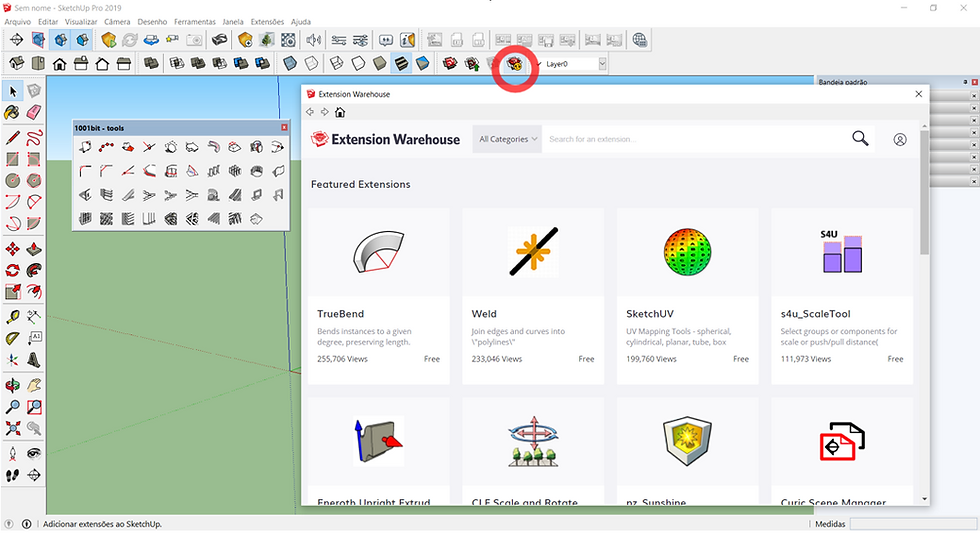This screenshot has height=533, width=980.
Task: Pick the Paint Bucket tool
Action: click(12, 112)
